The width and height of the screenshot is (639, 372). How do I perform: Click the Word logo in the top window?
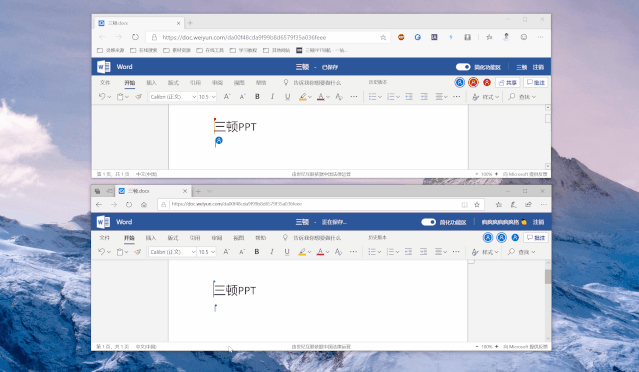coord(104,66)
